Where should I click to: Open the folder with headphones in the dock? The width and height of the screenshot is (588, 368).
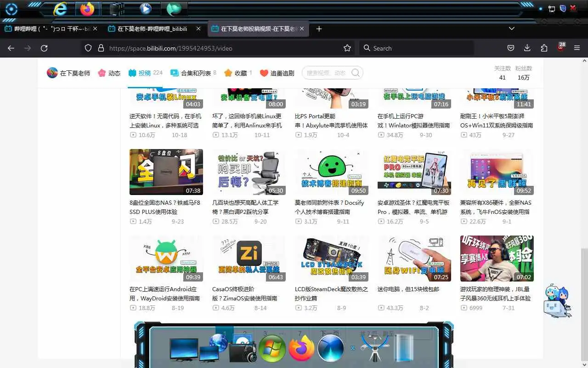coord(242,348)
